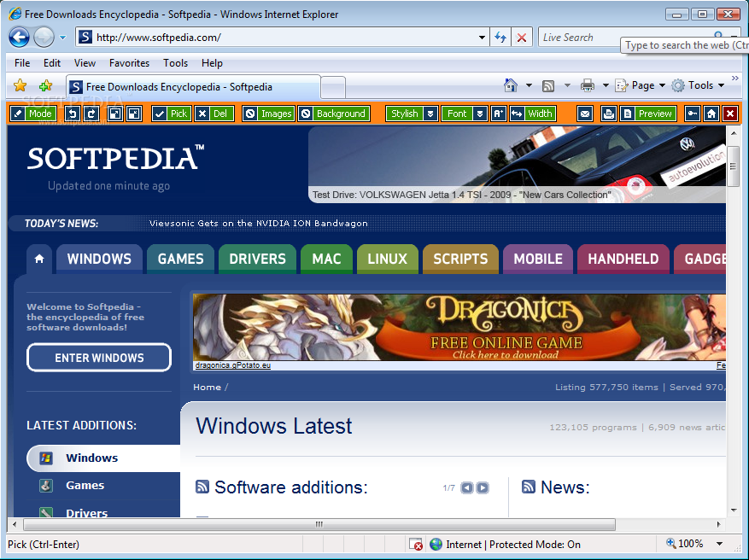Select the Free Downloads Encyclopedia tab
The height and width of the screenshot is (560, 749).
(x=193, y=87)
